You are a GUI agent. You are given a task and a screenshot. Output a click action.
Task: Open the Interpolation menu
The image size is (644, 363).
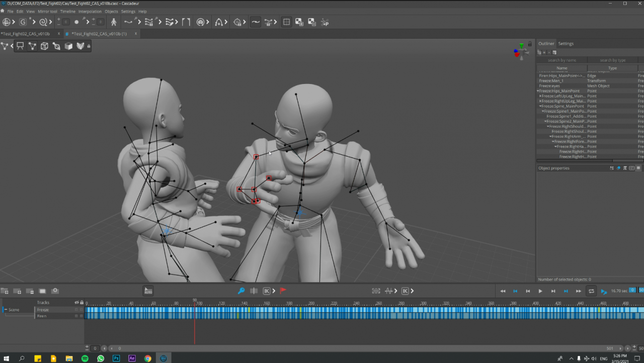[90, 11]
